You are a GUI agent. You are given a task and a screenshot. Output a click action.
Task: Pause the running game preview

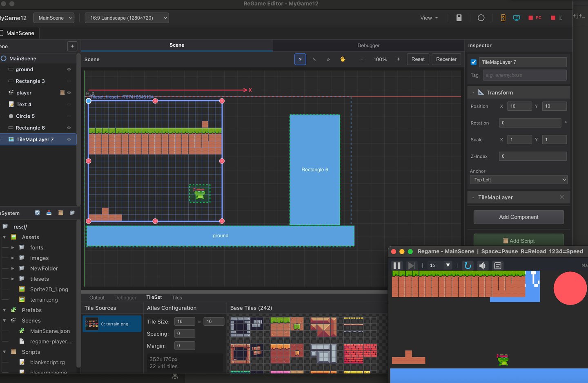coord(396,266)
